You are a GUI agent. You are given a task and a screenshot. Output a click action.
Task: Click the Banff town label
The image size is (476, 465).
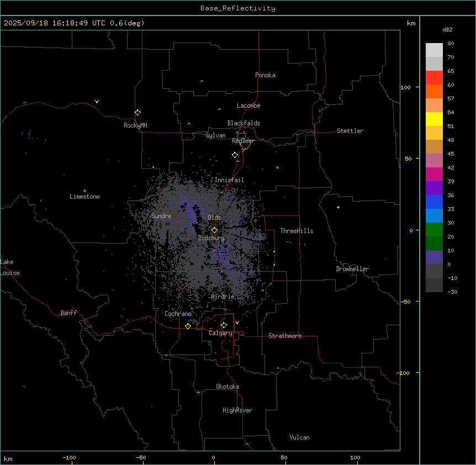69,313
